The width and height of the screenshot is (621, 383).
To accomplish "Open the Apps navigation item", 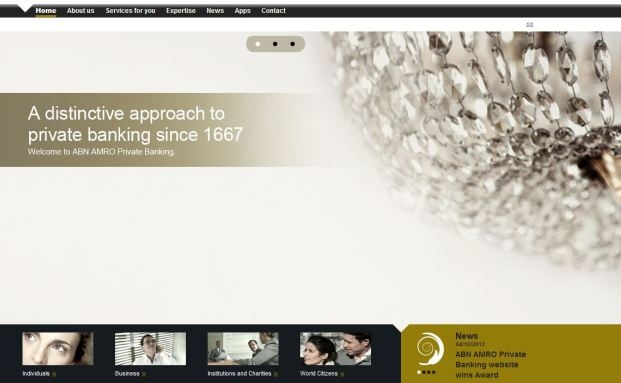I will click(242, 11).
